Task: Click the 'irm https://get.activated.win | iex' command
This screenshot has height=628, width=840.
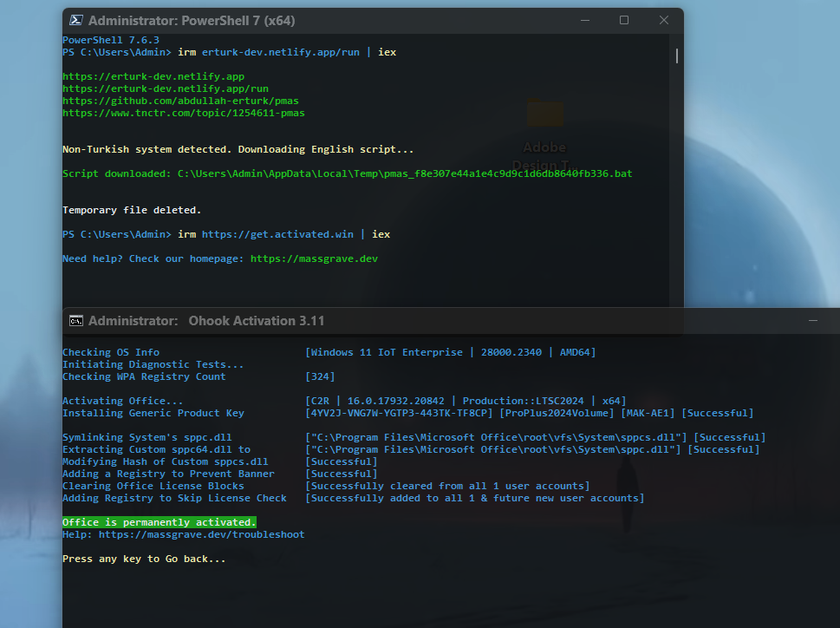Action: (284, 234)
